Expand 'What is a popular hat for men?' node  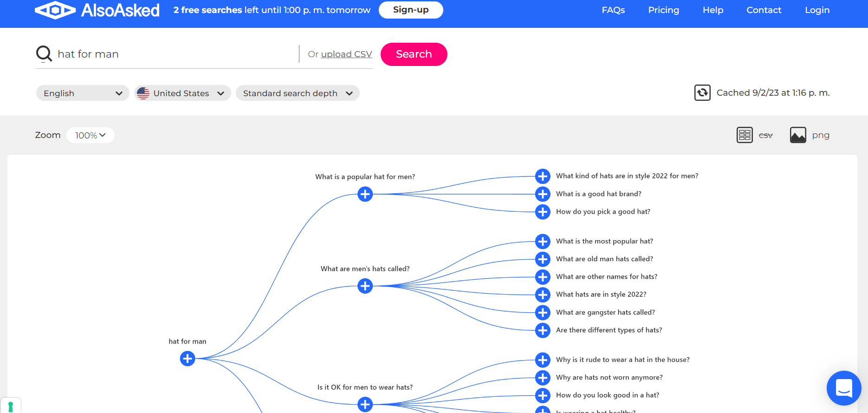pos(365,194)
